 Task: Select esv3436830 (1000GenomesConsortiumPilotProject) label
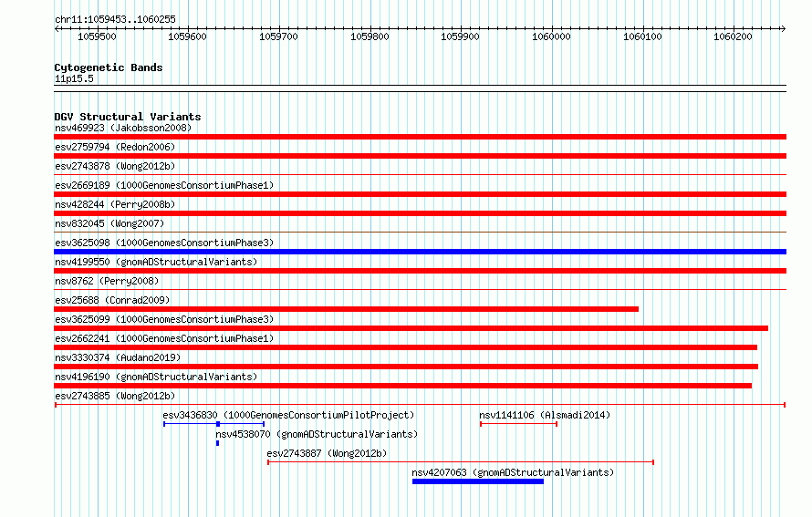(288, 415)
